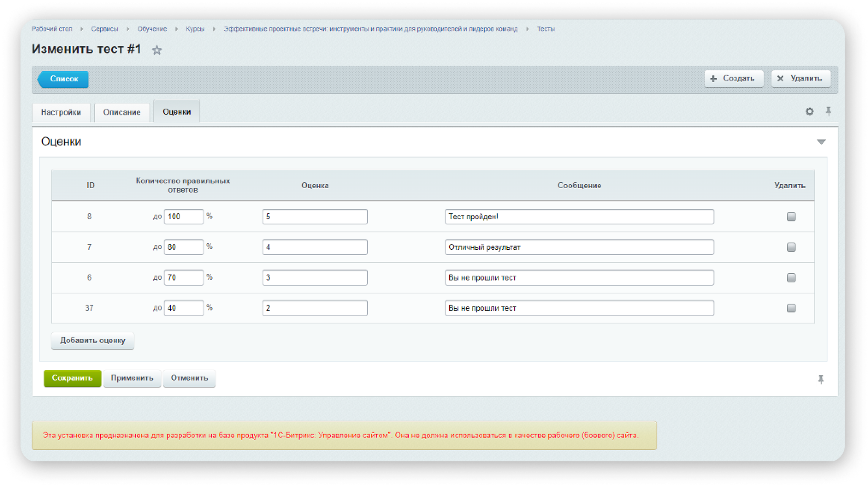Open the tab settings gear icon

(809, 112)
